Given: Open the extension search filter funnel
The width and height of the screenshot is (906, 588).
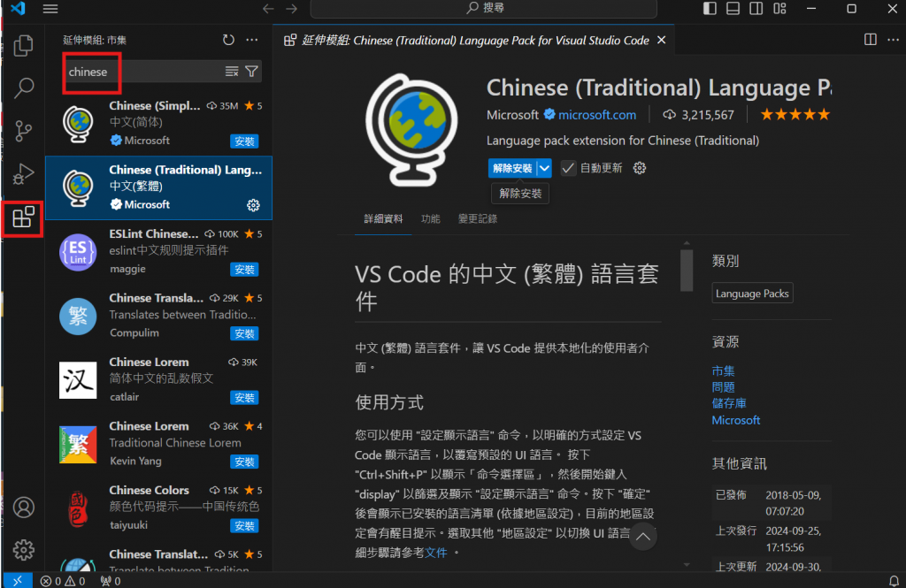Looking at the screenshot, I should coord(251,71).
